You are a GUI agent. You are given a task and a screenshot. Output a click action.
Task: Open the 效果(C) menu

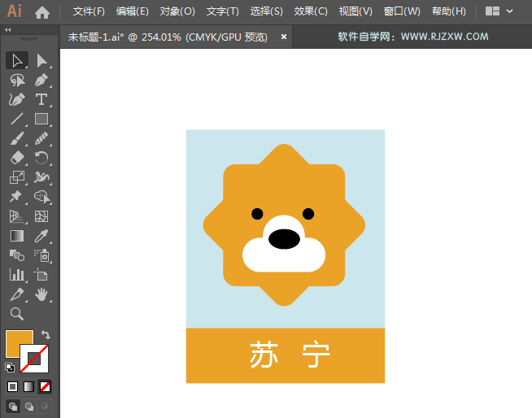(311, 11)
